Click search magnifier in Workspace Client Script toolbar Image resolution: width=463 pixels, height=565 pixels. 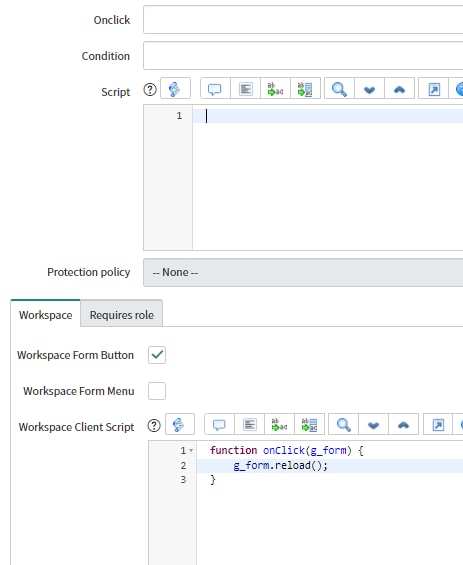[x=343, y=424]
